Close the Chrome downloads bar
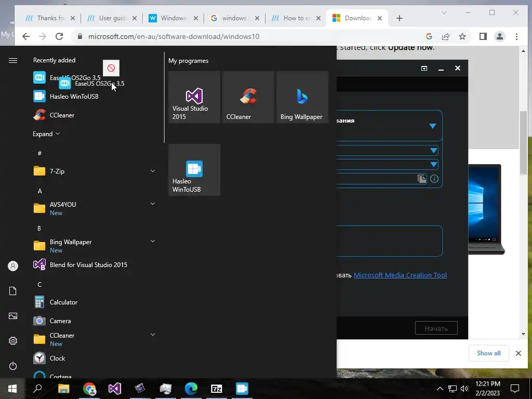 [x=518, y=353]
